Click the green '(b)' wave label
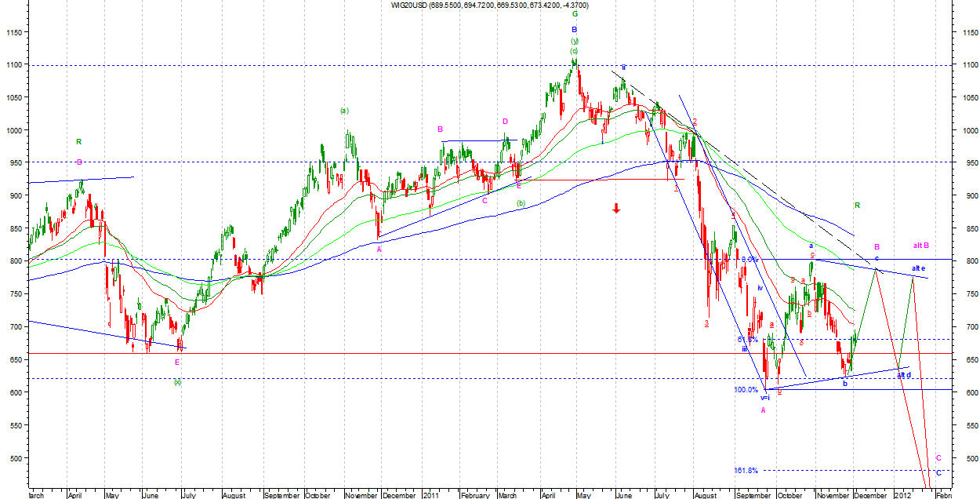The image size is (980, 499). [x=521, y=204]
